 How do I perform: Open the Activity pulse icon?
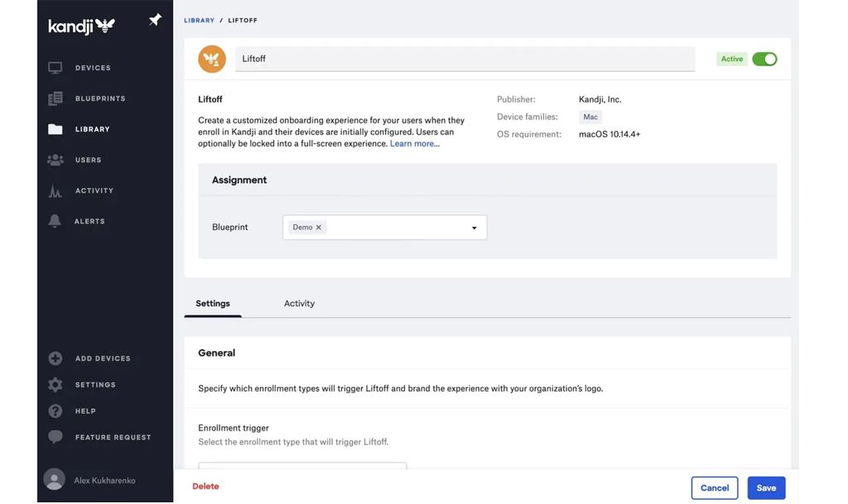(55, 191)
